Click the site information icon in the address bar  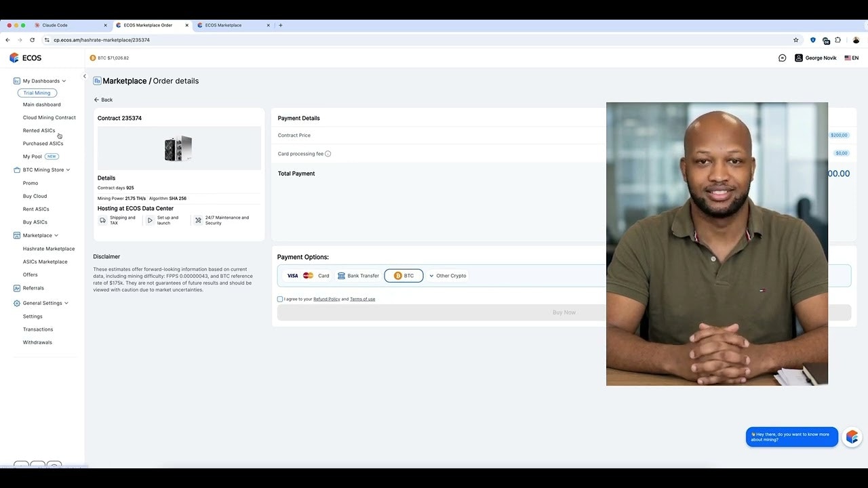47,40
